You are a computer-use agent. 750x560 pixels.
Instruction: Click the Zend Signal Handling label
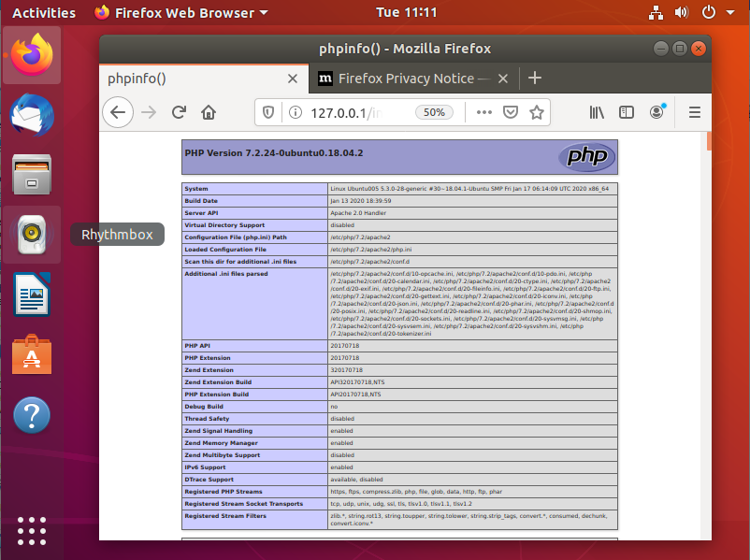point(219,431)
